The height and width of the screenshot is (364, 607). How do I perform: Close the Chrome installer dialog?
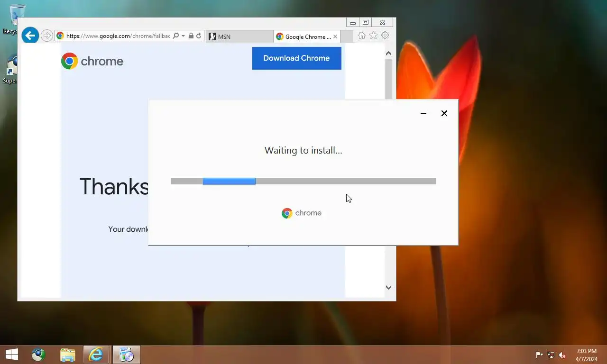[444, 113]
